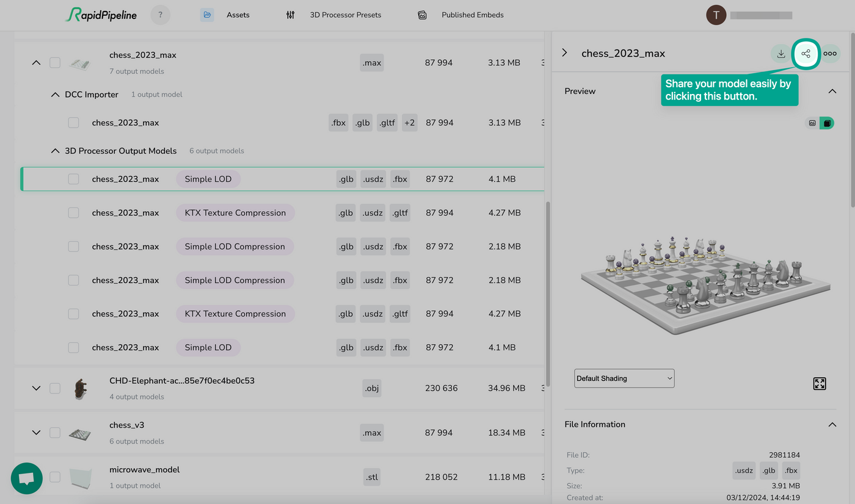
Task: Click the RapidPipeline logo
Action: point(101,15)
